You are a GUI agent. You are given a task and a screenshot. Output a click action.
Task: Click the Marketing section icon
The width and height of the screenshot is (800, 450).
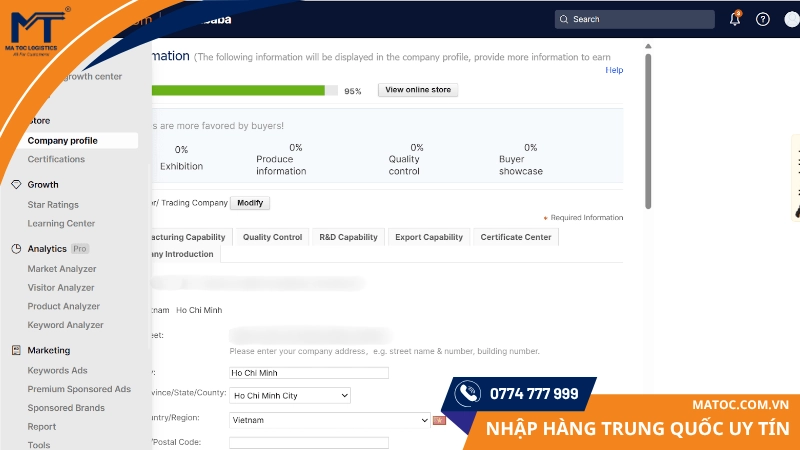coord(16,350)
